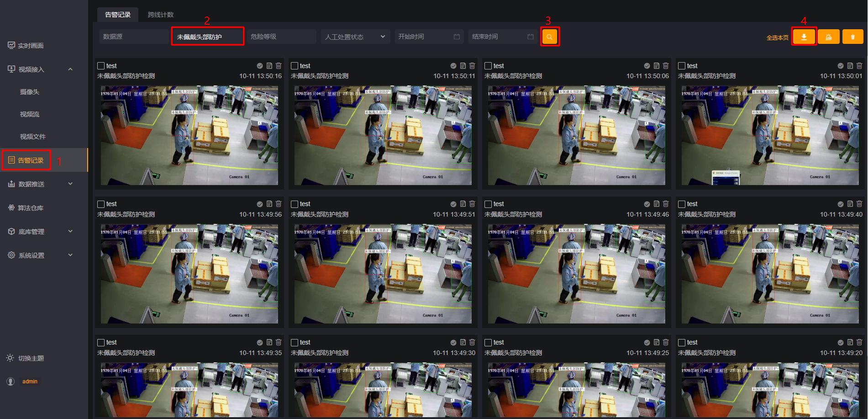Delete the 13:50:16 alarm record

point(279,66)
